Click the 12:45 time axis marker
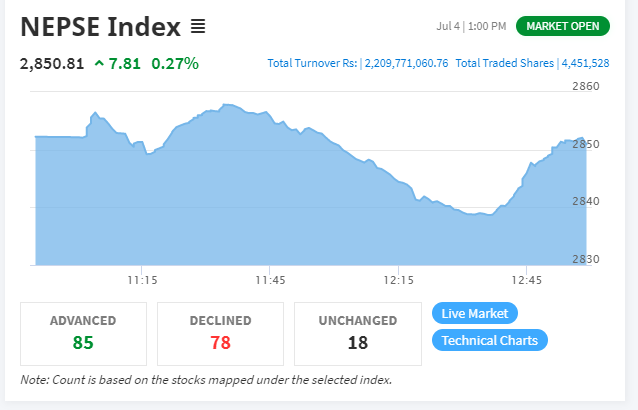Screen dimensions: 638x410 pyautogui.click(x=527, y=280)
